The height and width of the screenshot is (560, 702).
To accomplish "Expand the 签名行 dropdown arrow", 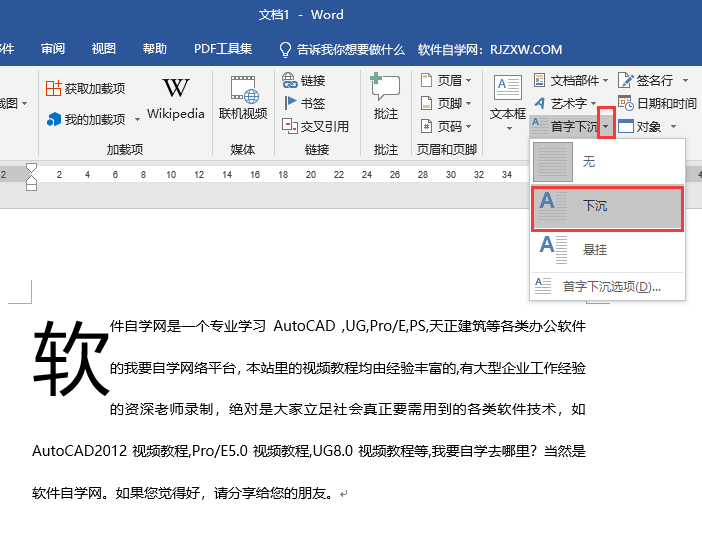I will point(685,81).
